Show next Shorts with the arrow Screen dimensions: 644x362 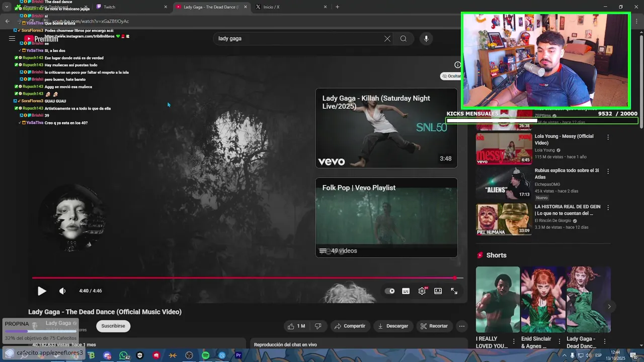point(609,306)
